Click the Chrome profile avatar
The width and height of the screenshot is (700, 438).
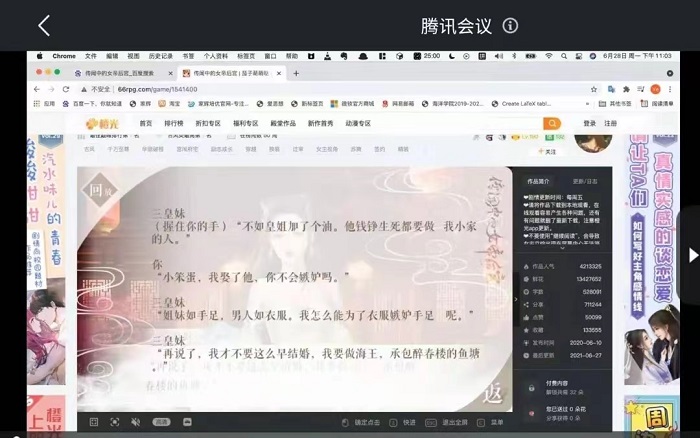pyautogui.click(x=655, y=89)
